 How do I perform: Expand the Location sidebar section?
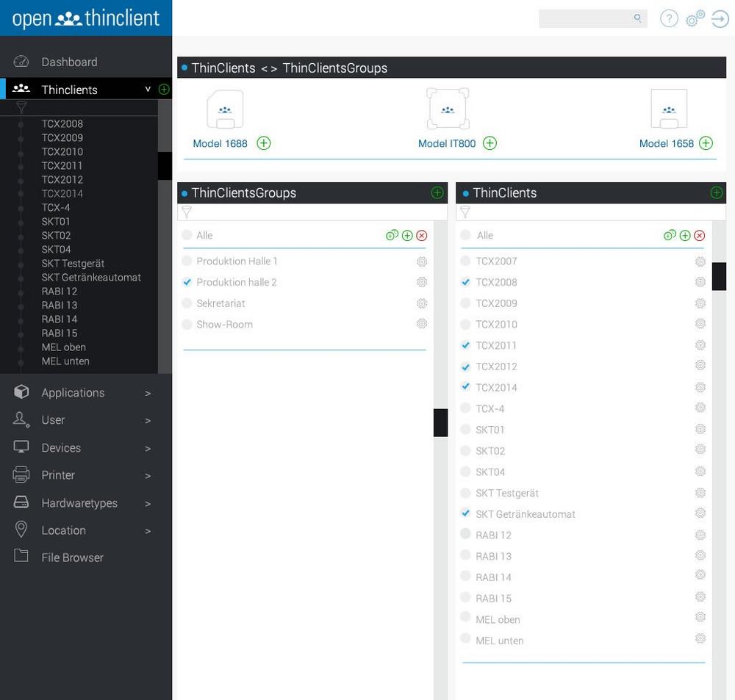148,531
